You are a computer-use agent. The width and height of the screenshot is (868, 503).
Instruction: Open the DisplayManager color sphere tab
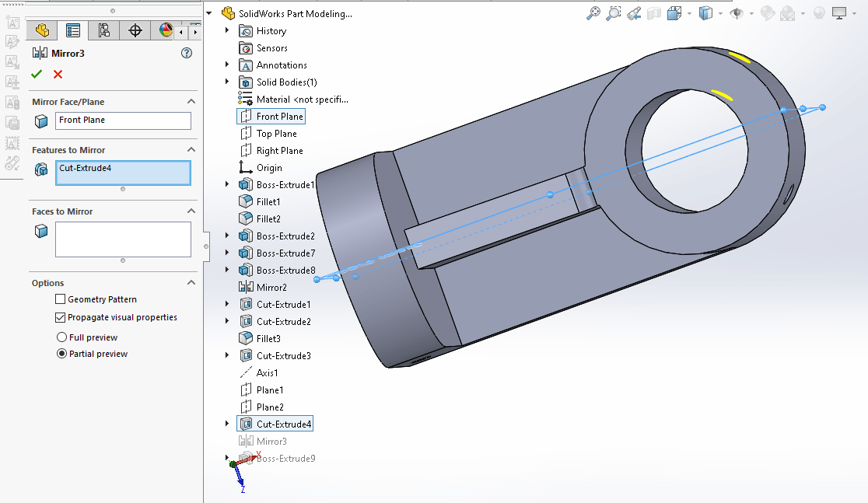click(165, 30)
